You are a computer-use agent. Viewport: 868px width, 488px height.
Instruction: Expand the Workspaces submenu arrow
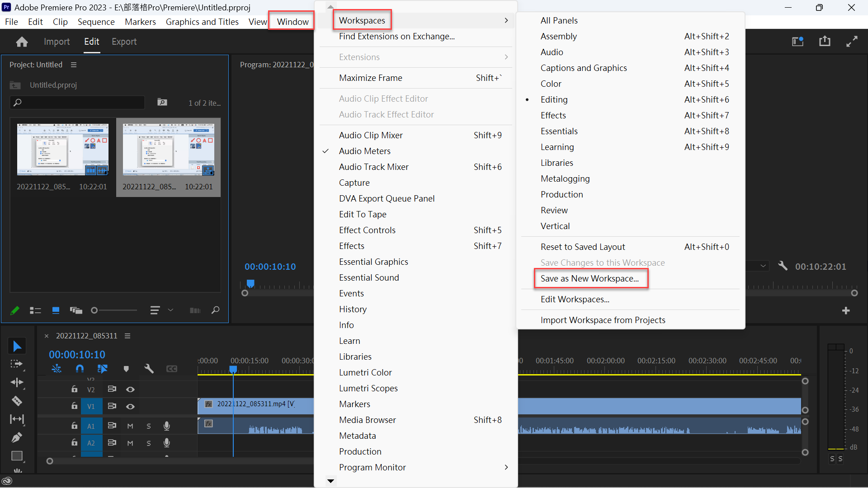[x=506, y=20]
